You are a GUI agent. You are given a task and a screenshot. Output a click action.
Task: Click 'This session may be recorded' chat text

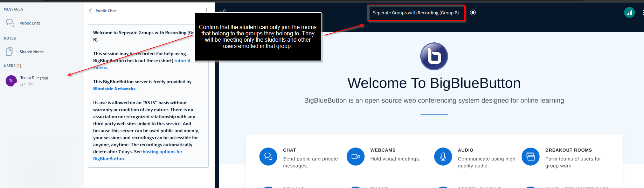click(x=124, y=54)
